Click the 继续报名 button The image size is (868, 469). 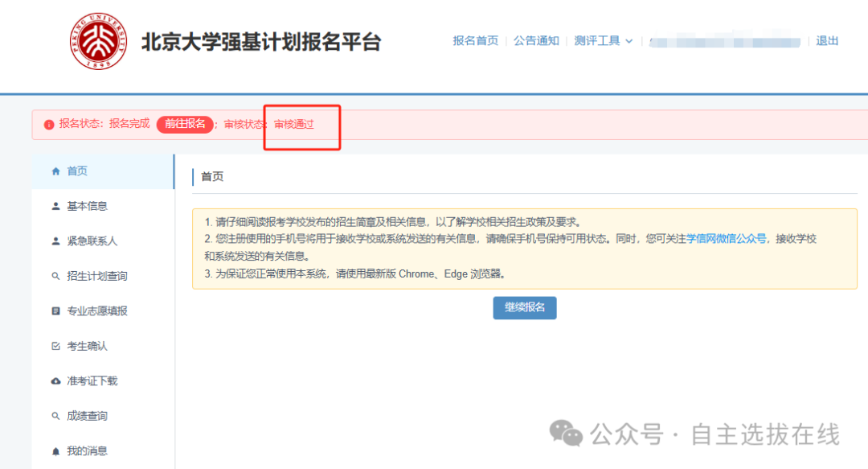(x=524, y=307)
